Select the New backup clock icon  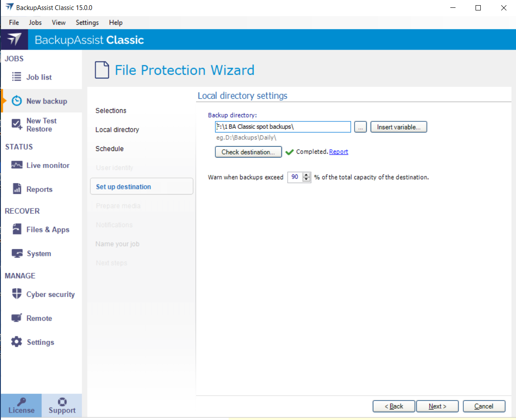pos(17,101)
